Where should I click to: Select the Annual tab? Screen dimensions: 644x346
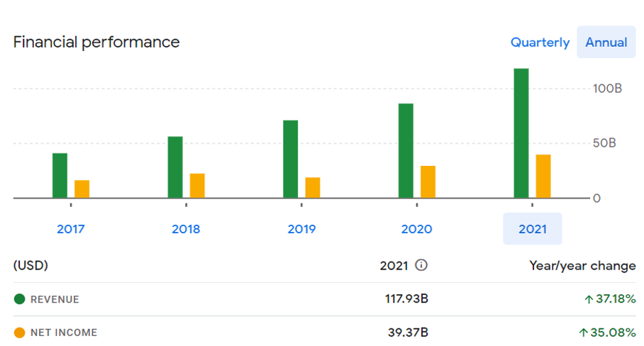(606, 43)
